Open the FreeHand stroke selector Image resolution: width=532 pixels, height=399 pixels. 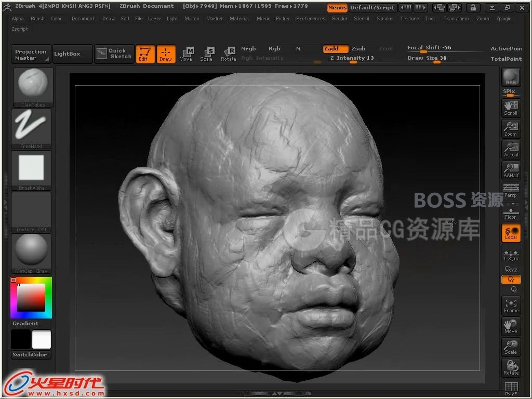(31, 129)
